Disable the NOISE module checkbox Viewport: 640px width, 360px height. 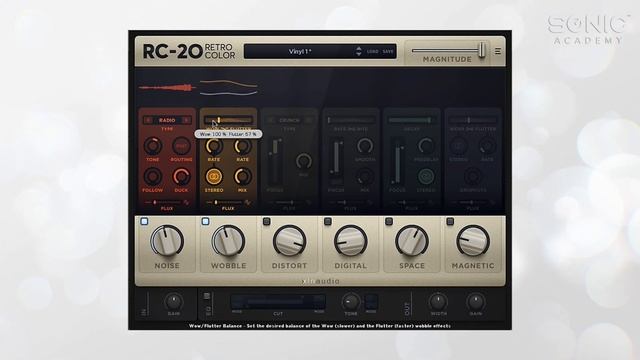[144, 221]
